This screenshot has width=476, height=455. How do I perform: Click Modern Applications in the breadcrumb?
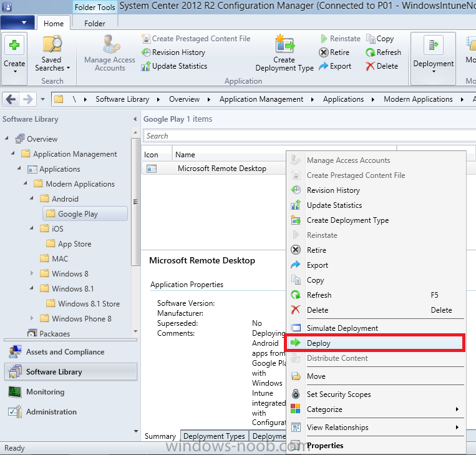pyautogui.click(x=418, y=99)
